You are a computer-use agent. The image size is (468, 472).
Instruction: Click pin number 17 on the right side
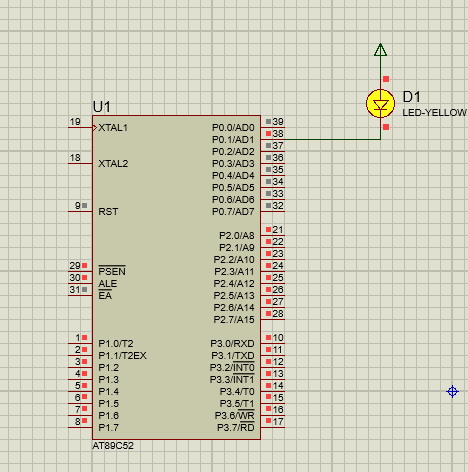[x=278, y=422]
